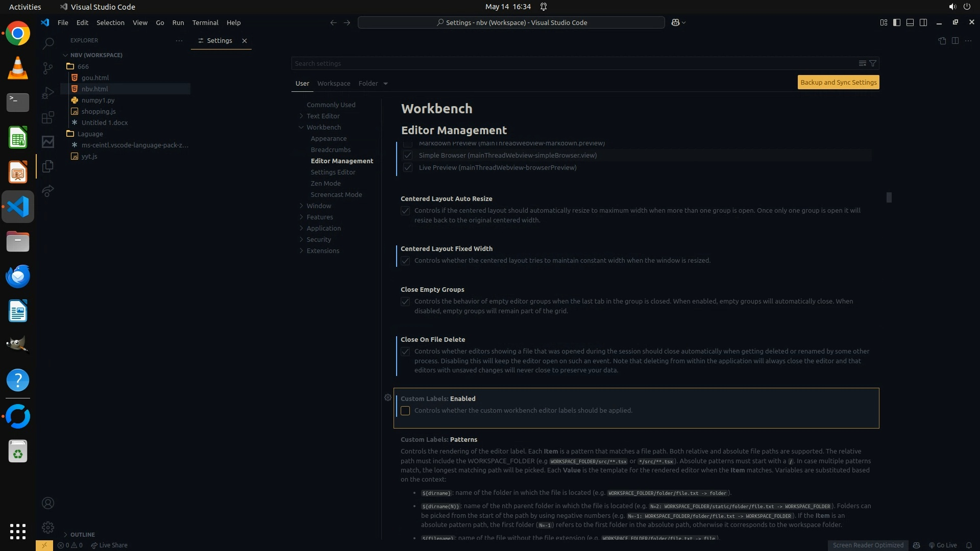Uncheck Close Empty Groups checkbox
Viewport: 980px width, 551px height.
click(x=405, y=302)
